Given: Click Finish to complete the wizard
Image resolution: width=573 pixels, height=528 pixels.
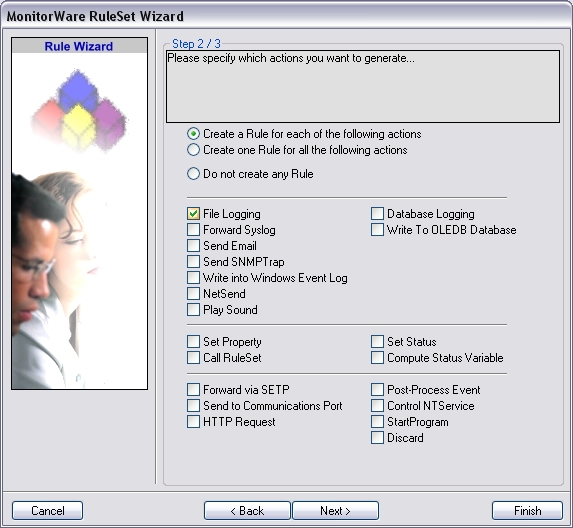Looking at the screenshot, I should 527,510.
